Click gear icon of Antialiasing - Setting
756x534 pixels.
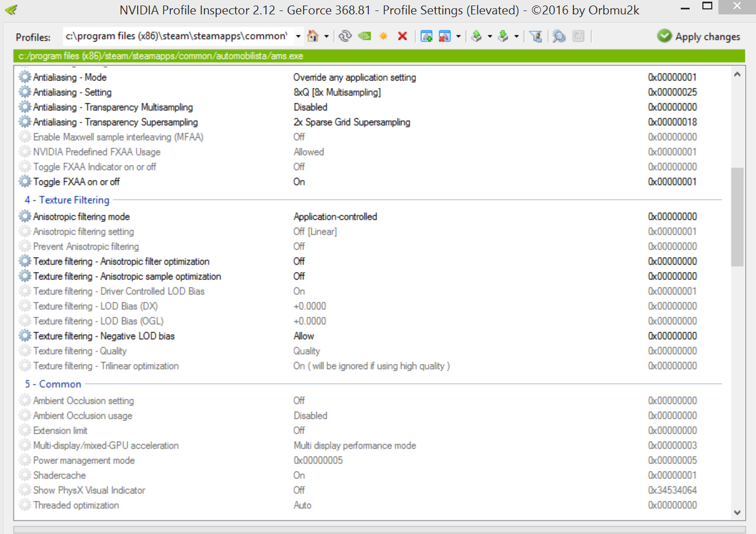(25, 92)
